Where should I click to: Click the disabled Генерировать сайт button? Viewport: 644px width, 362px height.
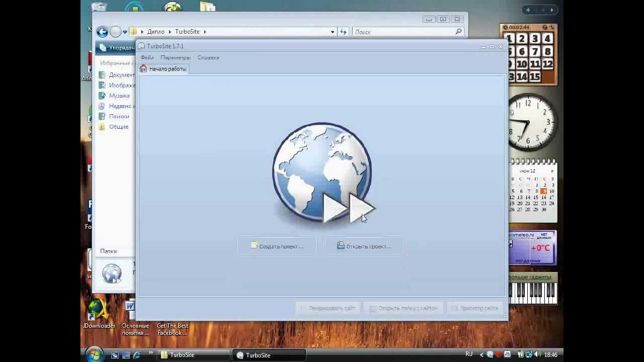tap(328, 308)
